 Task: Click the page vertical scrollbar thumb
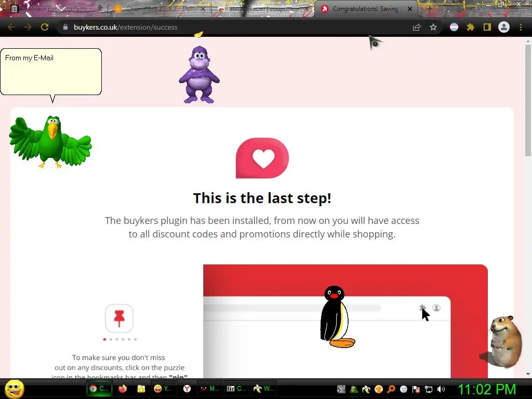coord(528,100)
